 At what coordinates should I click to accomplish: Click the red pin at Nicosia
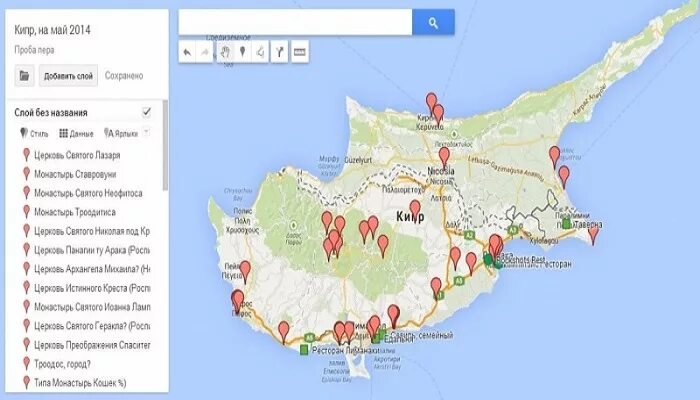(444, 157)
